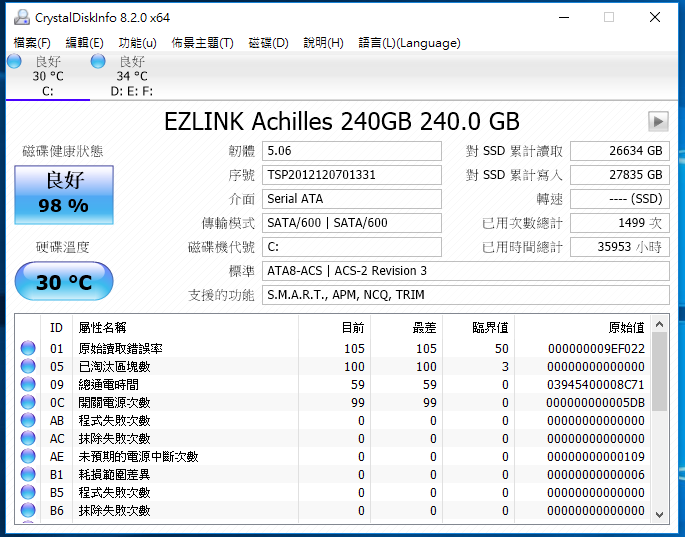Click the 臨界值 column header
Viewport: 685px width, 537px height.
(x=479, y=327)
